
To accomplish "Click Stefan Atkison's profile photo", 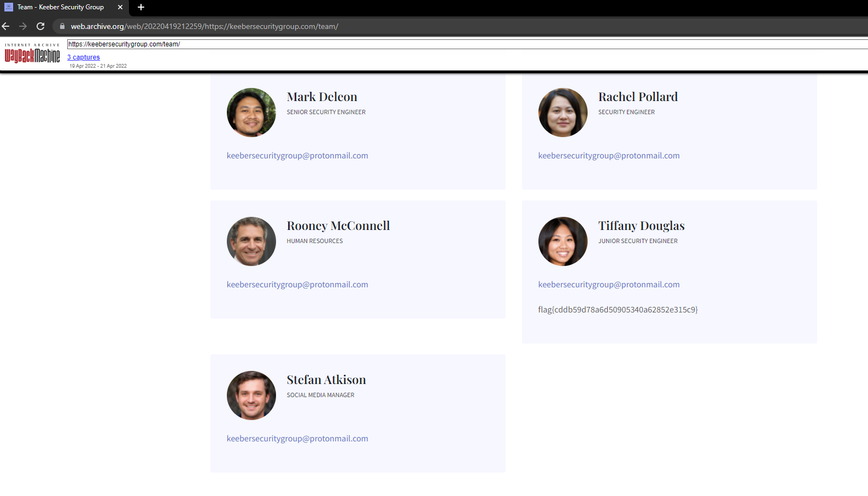I will 251,395.
